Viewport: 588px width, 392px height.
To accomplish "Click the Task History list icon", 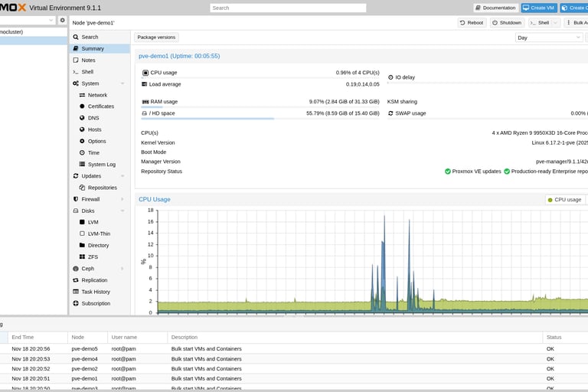I will 76,292.
